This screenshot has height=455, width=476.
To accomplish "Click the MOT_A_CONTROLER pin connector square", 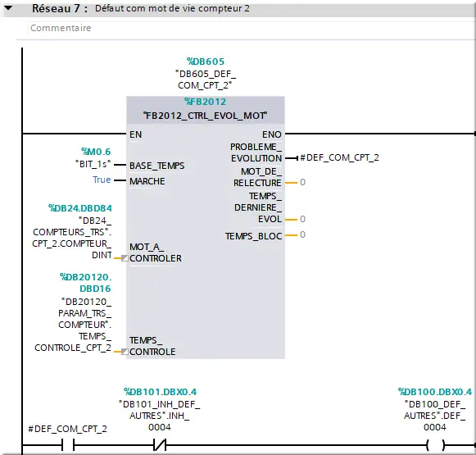I will [125, 258].
